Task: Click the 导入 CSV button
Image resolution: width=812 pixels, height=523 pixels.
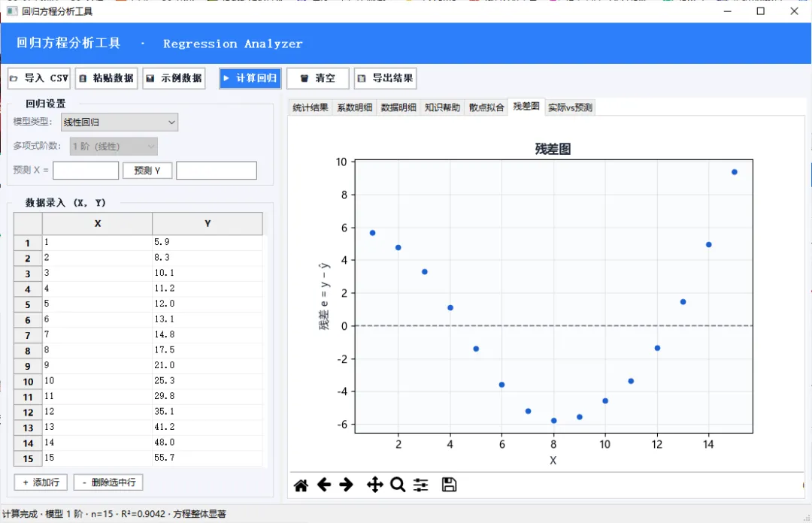Action: [39, 78]
